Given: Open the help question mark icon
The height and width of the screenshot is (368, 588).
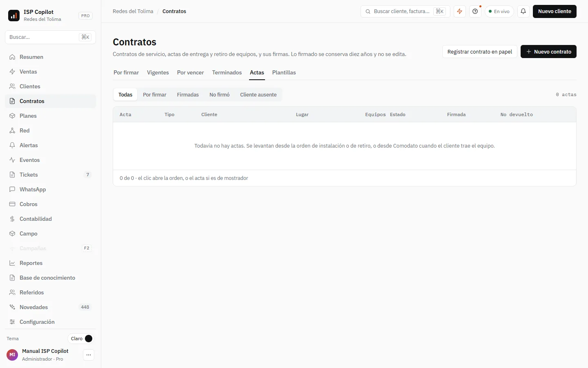Looking at the screenshot, I should pyautogui.click(x=475, y=11).
